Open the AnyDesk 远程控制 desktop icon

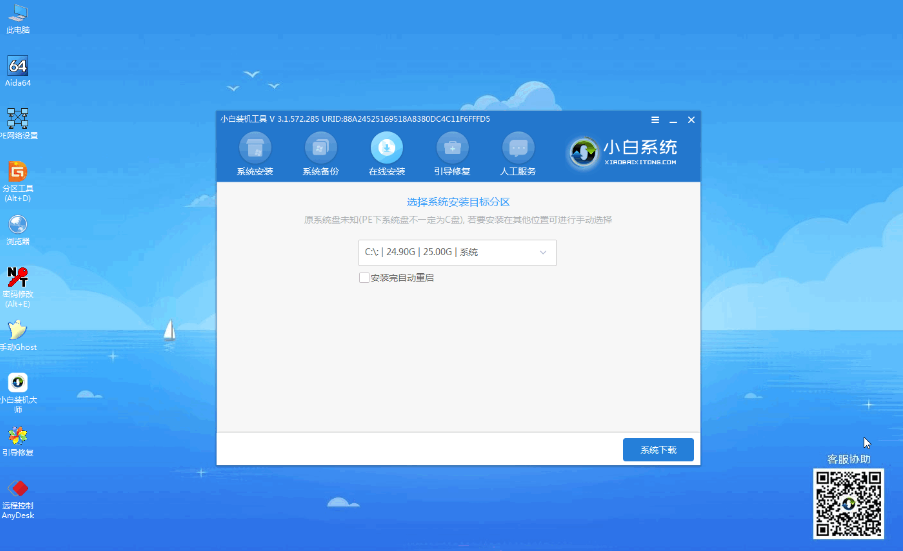18,499
